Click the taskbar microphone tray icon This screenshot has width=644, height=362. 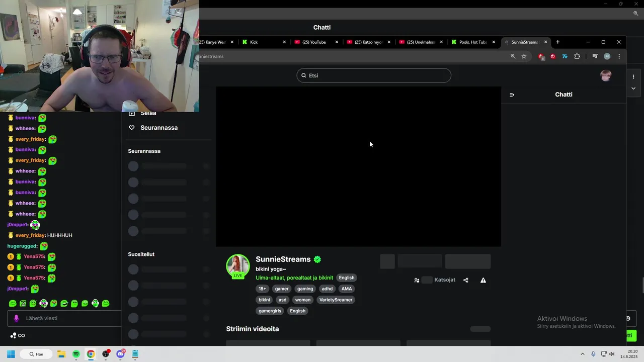coord(594,354)
